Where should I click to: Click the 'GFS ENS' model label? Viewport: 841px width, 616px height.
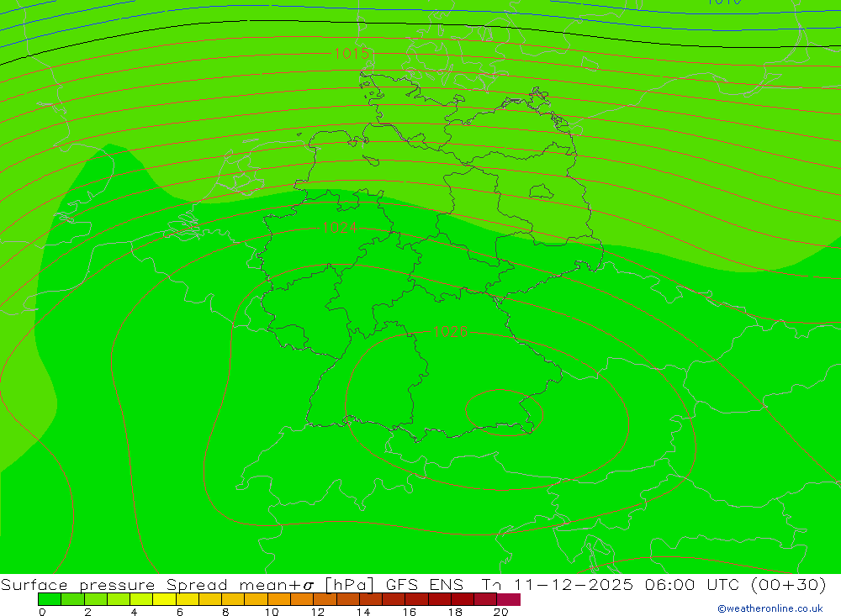pos(424,584)
